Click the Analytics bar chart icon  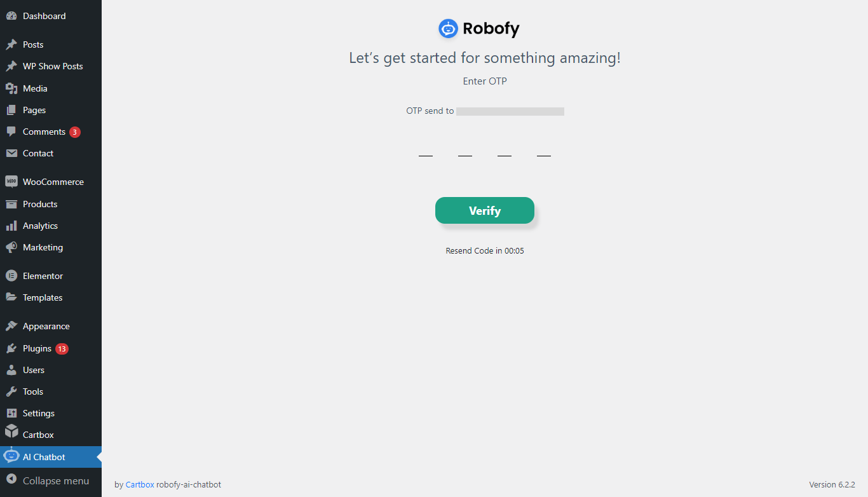(11, 226)
